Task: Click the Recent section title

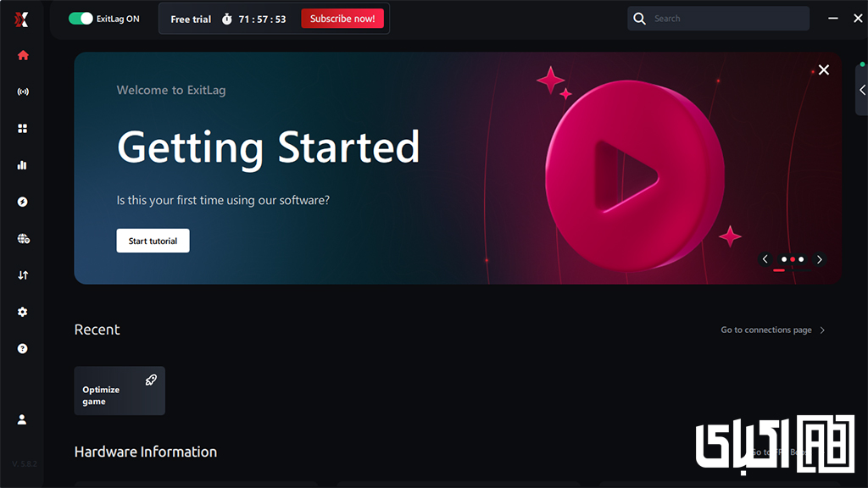Action: (97, 330)
